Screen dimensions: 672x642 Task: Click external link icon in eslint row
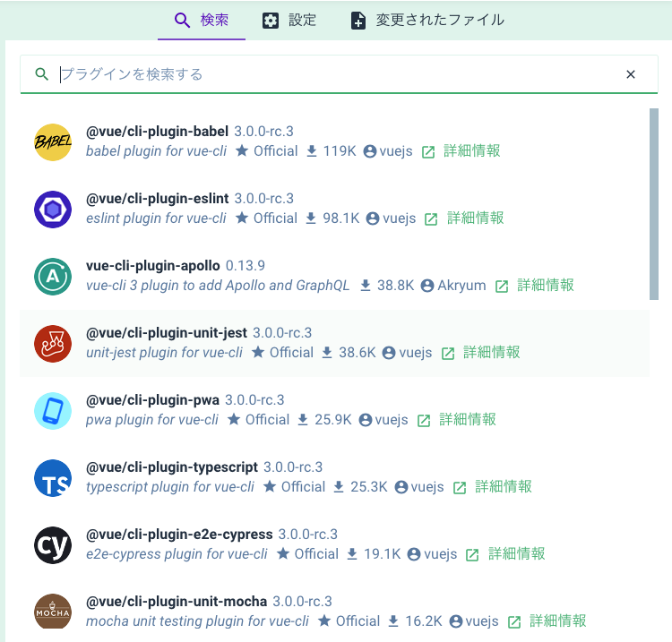tap(431, 219)
